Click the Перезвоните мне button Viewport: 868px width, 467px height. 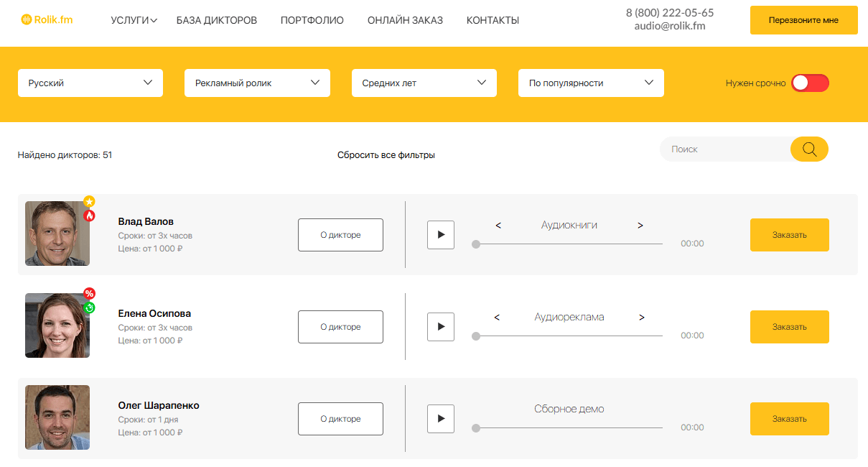(x=803, y=20)
